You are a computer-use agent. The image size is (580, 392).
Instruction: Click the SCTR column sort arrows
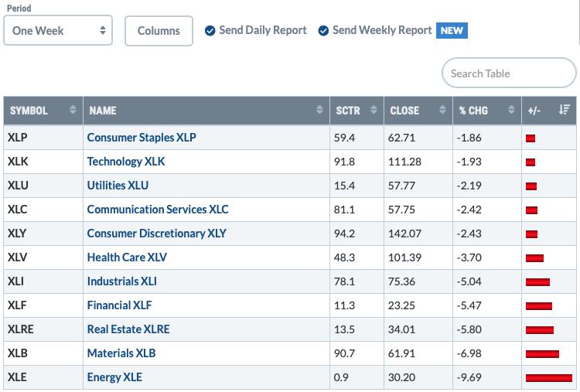[374, 110]
